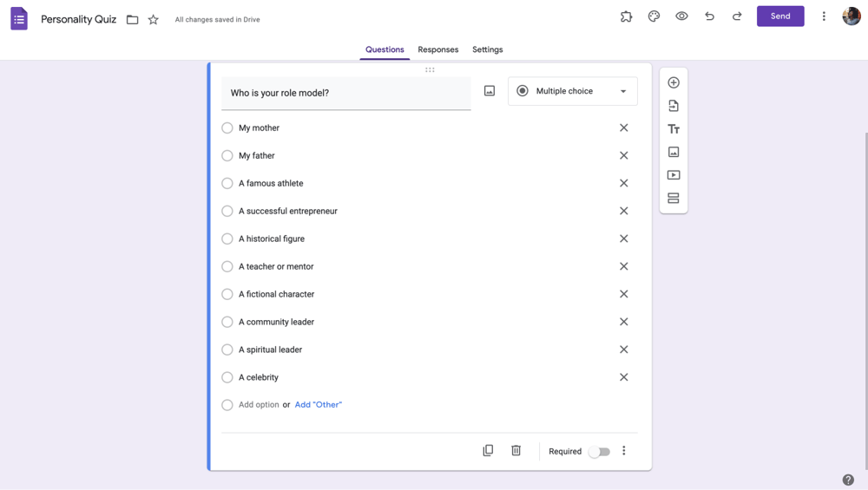The height and width of the screenshot is (490, 868).
Task: Duplicate the current question
Action: coord(488,451)
